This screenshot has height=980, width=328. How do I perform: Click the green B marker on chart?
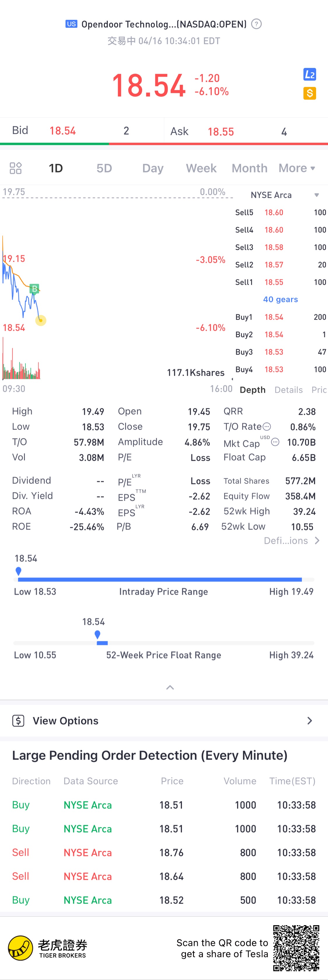pyautogui.click(x=34, y=289)
